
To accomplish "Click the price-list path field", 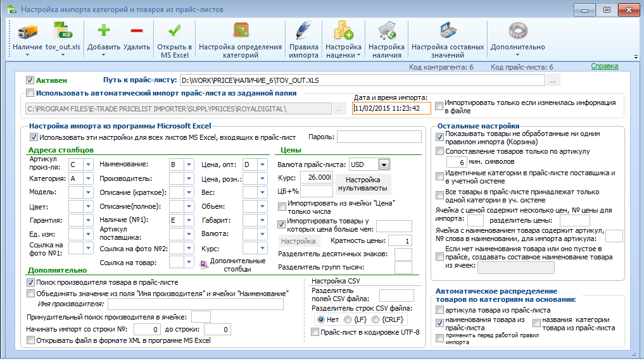I will [x=362, y=80].
